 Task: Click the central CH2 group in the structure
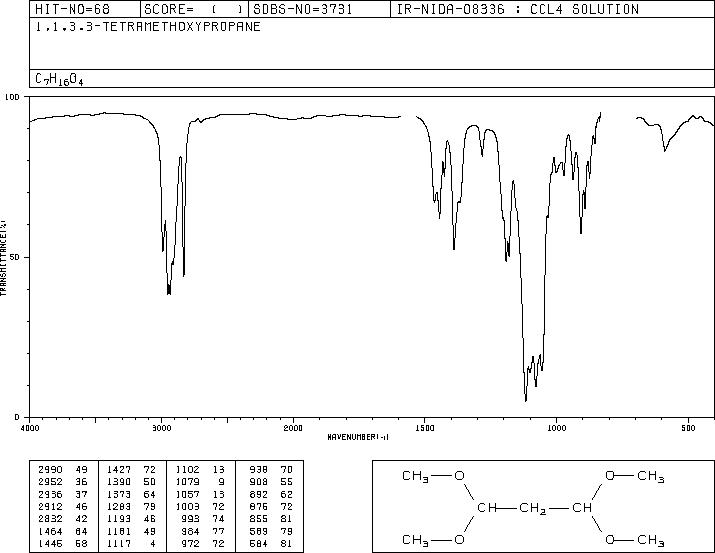tap(532, 508)
